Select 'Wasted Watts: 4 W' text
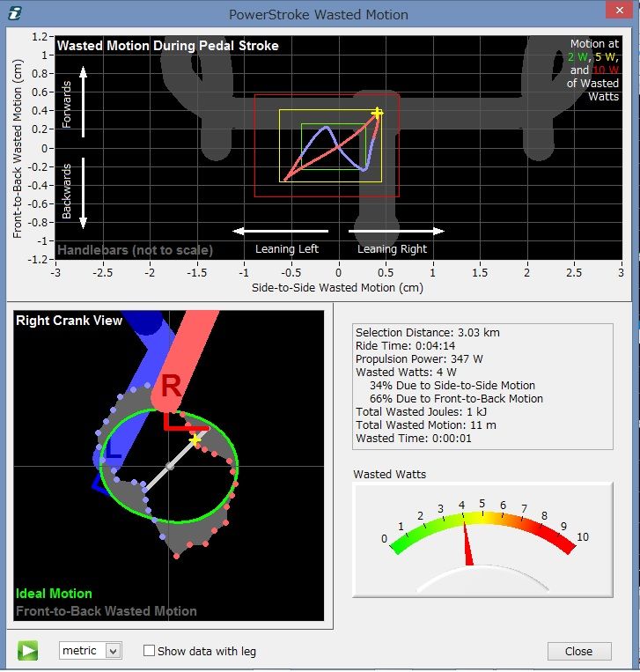 click(x=406, y=373)
